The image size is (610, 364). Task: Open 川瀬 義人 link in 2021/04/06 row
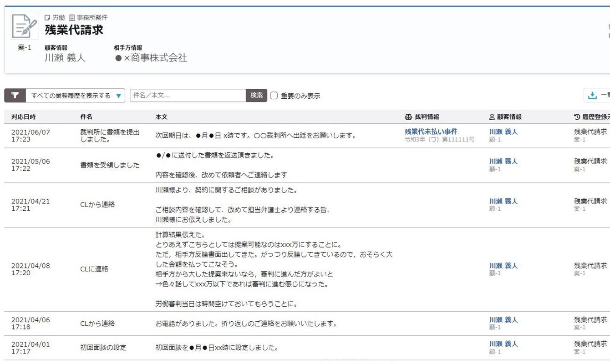tap(503, 319)
